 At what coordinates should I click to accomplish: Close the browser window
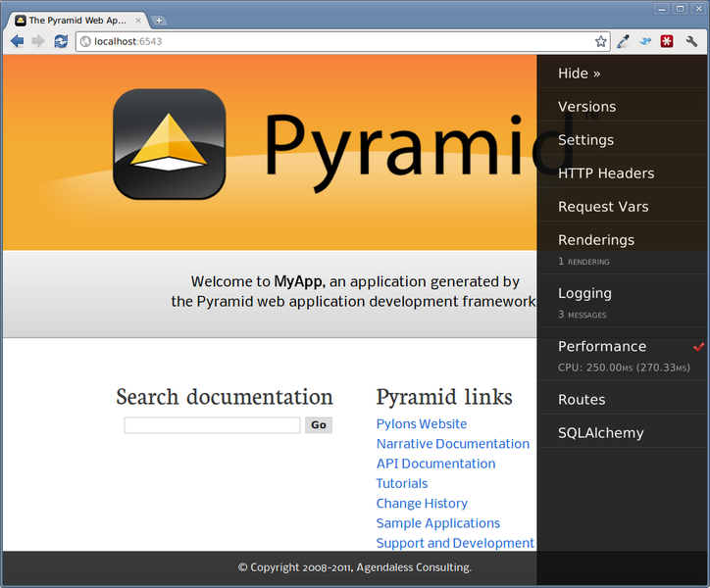coord(698,9)
